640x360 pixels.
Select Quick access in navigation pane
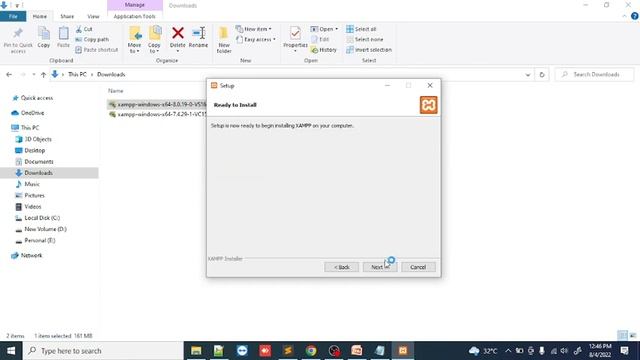click(32, 98)
